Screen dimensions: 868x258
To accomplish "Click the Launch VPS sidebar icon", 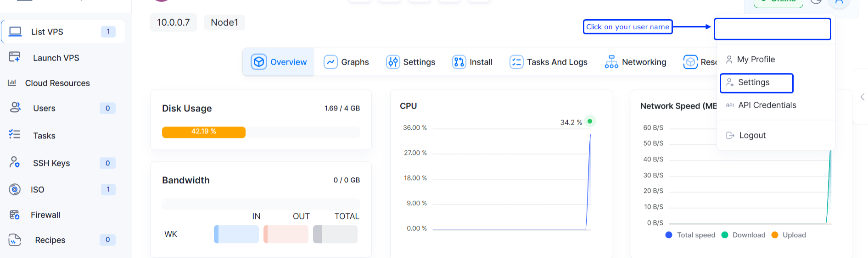I will click(15, 57).
